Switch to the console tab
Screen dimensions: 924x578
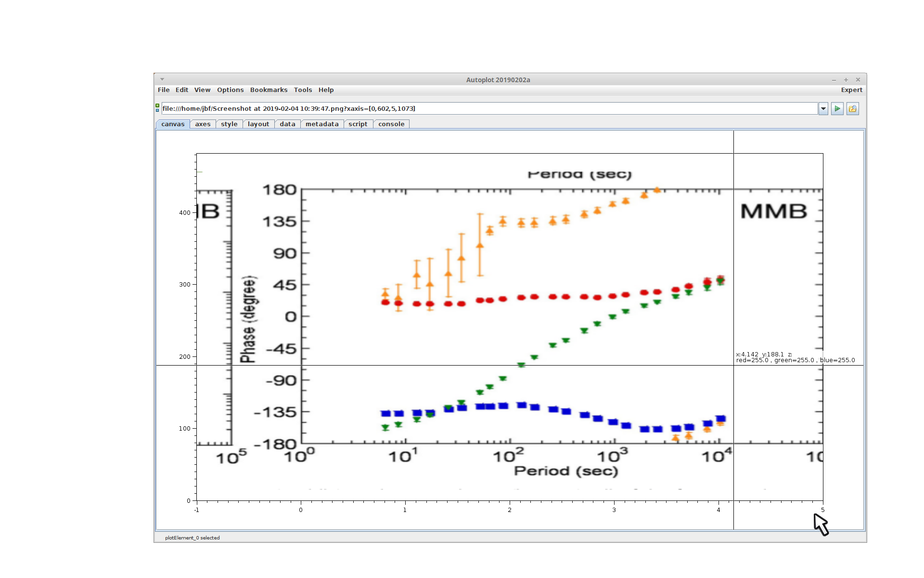(x=391, y=124)
